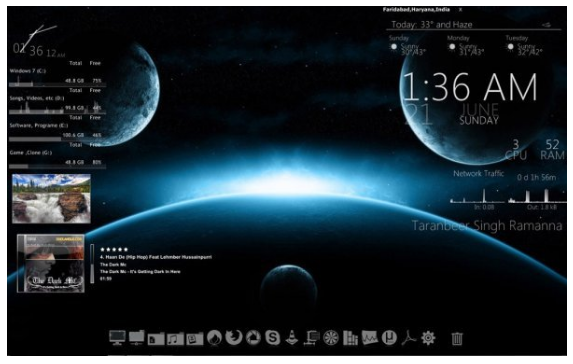Click the CPU usage meter

point(516,150)
